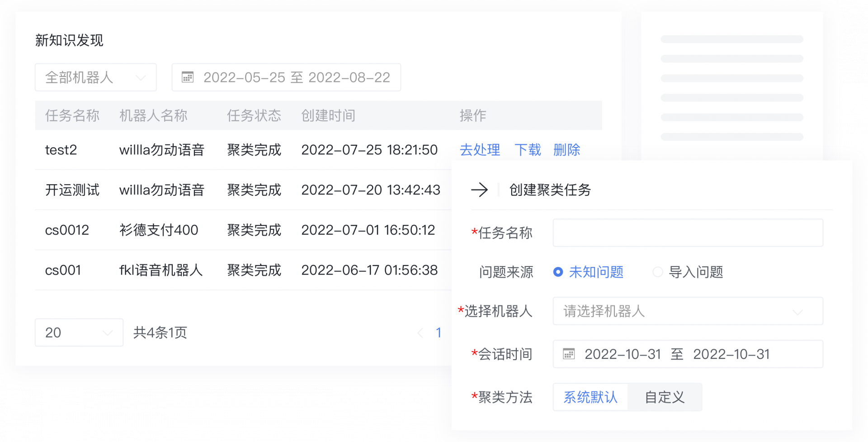Image resolution: width=868 pixels, height=442 pixels.
Task: Click the task name cs001
Action: [63, 271]
